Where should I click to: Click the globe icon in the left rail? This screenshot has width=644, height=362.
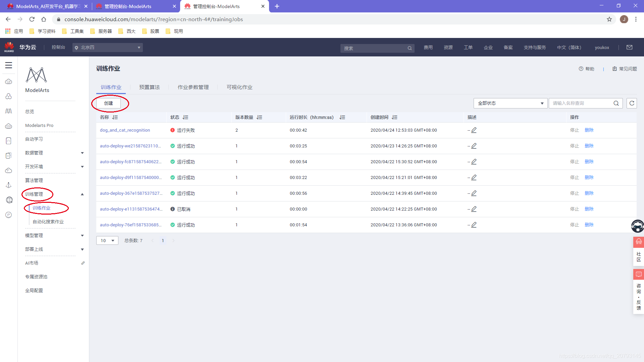(9, 200)
